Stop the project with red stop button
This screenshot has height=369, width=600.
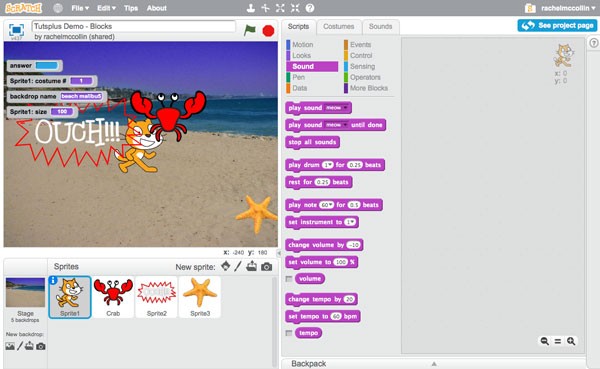(x=268, y=31)
